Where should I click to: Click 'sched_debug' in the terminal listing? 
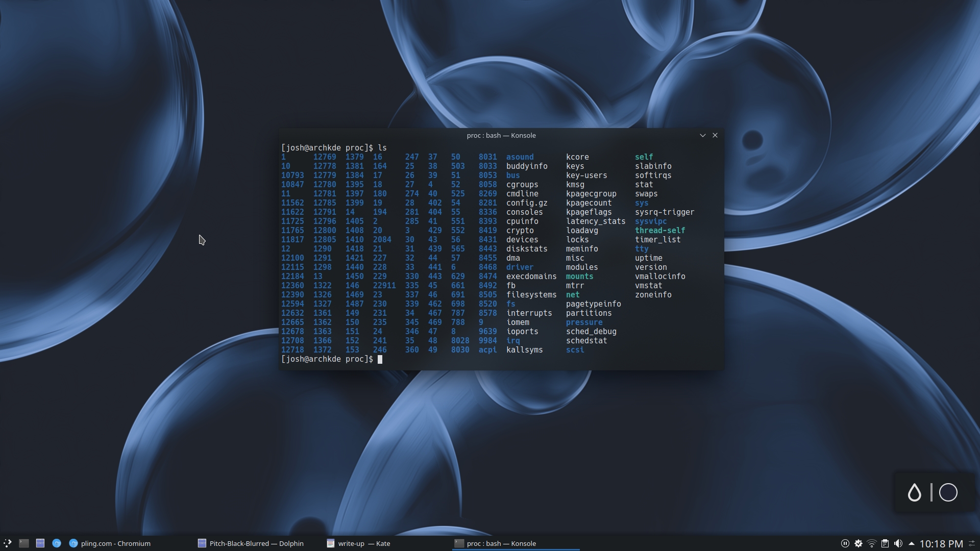(591, 332)
